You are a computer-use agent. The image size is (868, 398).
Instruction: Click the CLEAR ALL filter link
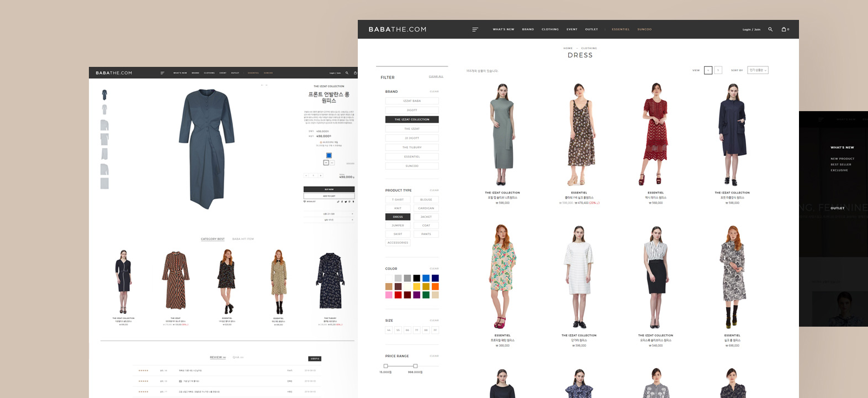point(436,77)
